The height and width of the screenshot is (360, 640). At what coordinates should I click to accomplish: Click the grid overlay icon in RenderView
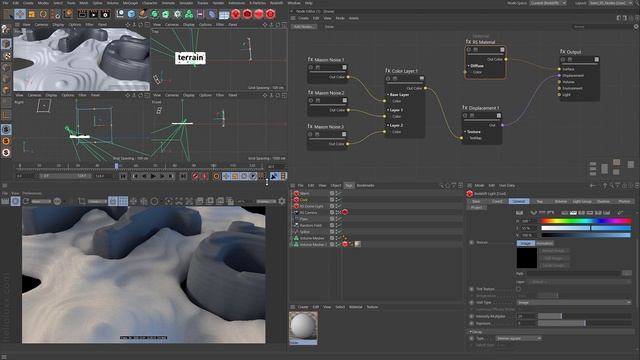122,201
